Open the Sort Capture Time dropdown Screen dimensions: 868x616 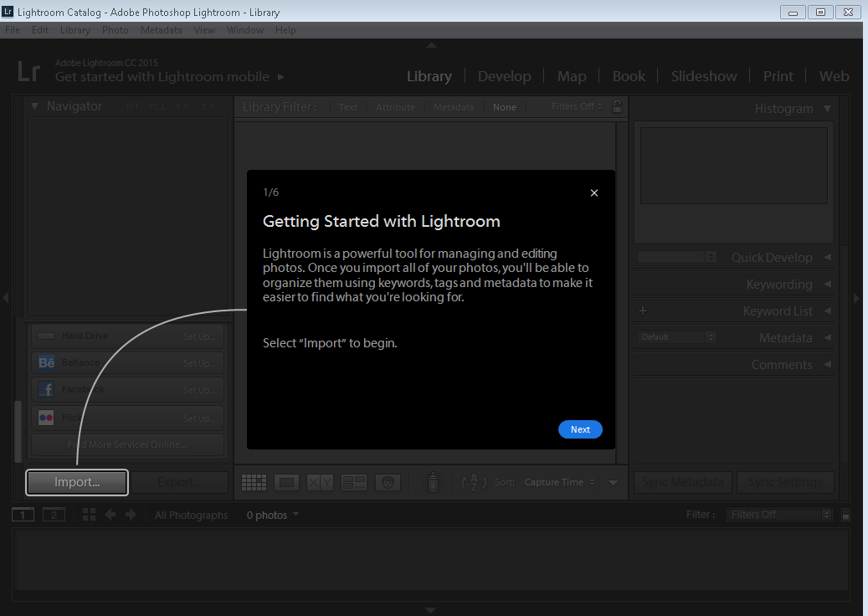click(559, 482)
